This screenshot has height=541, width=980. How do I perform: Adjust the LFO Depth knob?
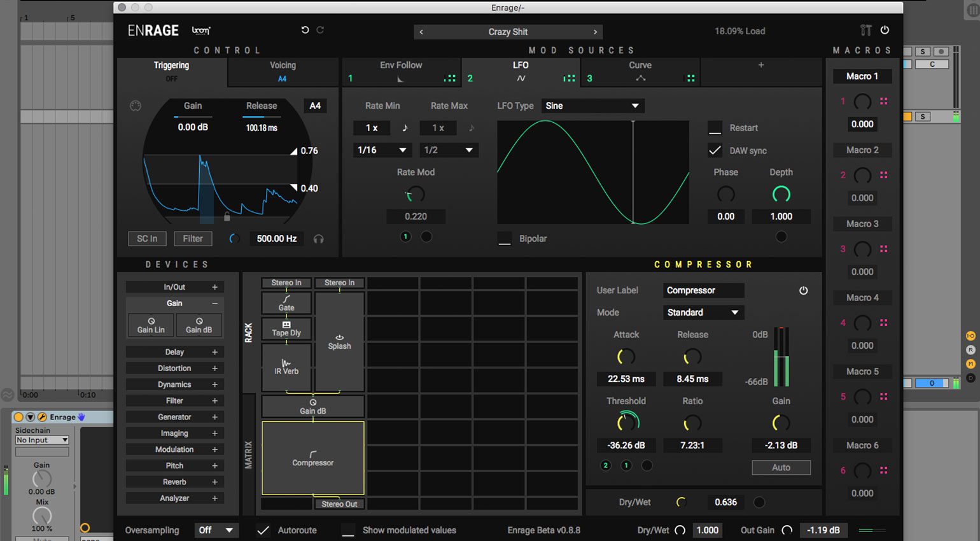[781, 194]
